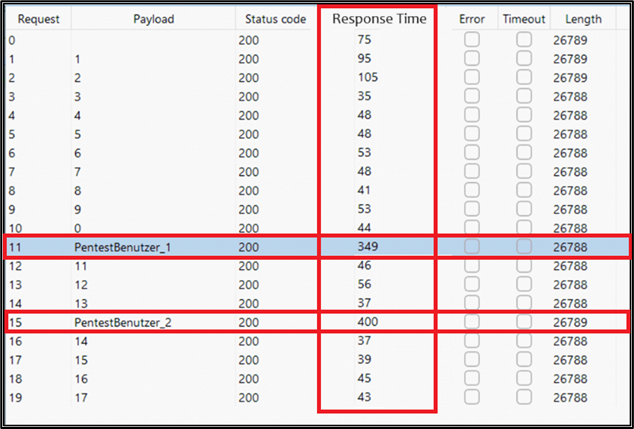This screenshot has width=634, height=429.
Task: Toggle Error checkbox for request 0
Action: [x=471, y=40]
